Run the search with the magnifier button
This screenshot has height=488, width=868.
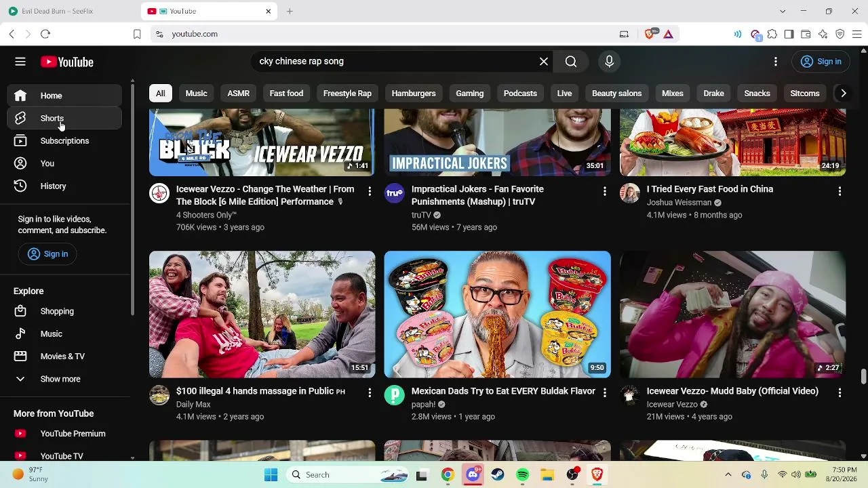point(571,62)
